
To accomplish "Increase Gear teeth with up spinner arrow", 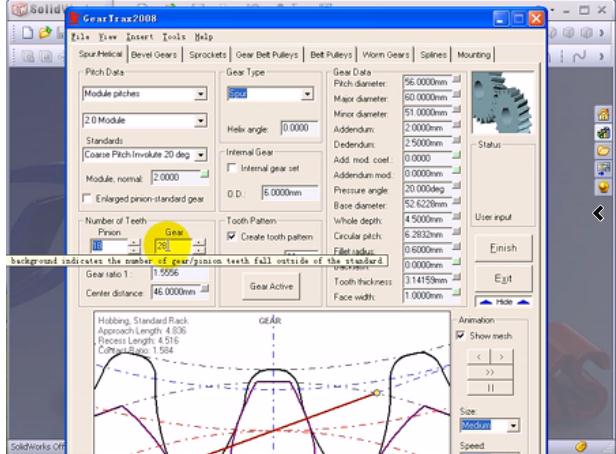I will click(x=199, y=243).
